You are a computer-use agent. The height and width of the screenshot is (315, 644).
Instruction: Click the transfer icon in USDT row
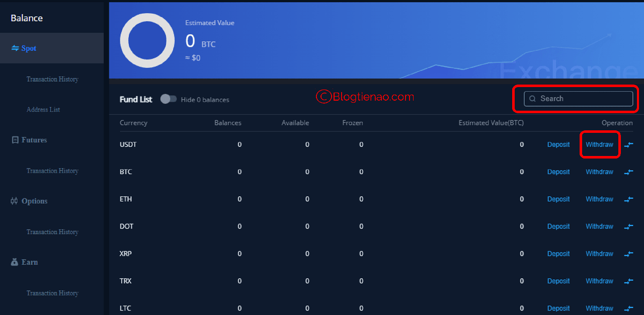(x=628, y=145)
